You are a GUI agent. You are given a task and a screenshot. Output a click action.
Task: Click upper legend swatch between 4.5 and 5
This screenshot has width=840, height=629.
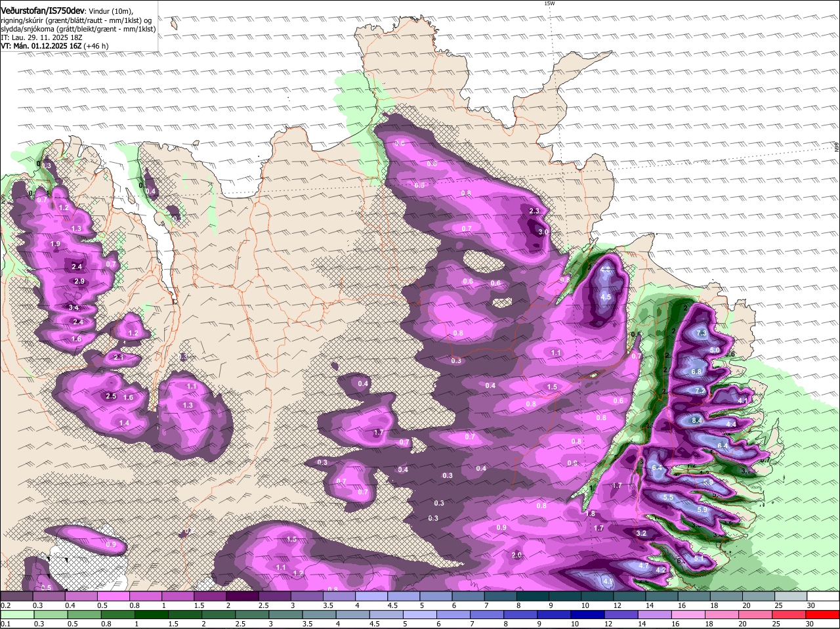404,596
